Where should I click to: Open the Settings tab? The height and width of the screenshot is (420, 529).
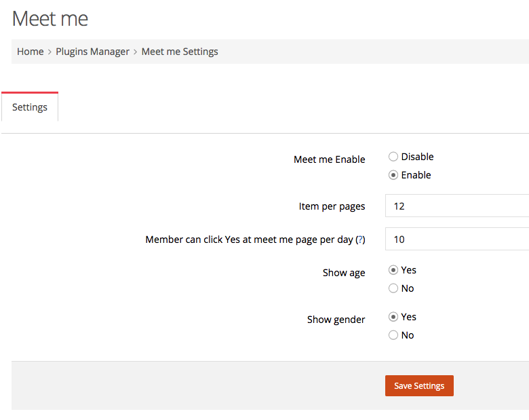click(30, 107)
